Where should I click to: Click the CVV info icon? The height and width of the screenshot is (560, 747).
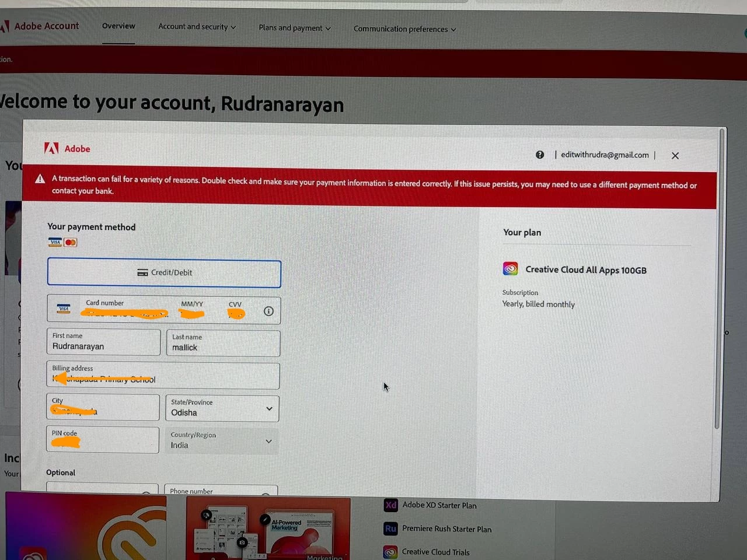coord(268,311)
